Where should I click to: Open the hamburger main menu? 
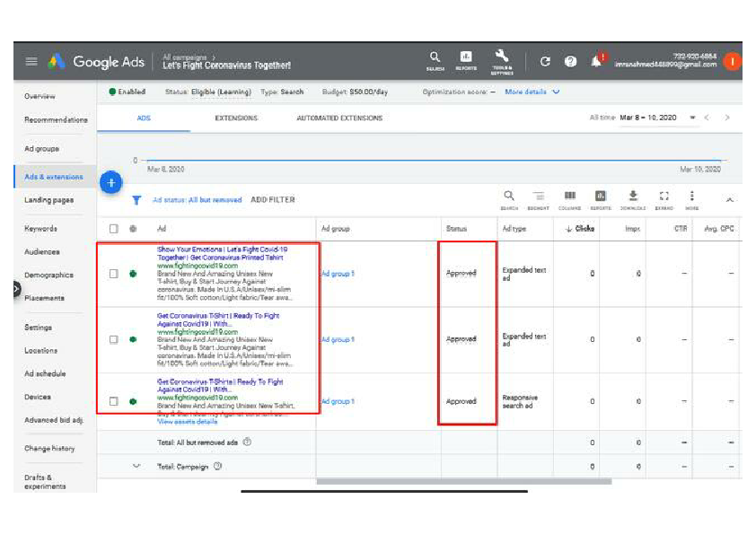click(x=31, y=61)
